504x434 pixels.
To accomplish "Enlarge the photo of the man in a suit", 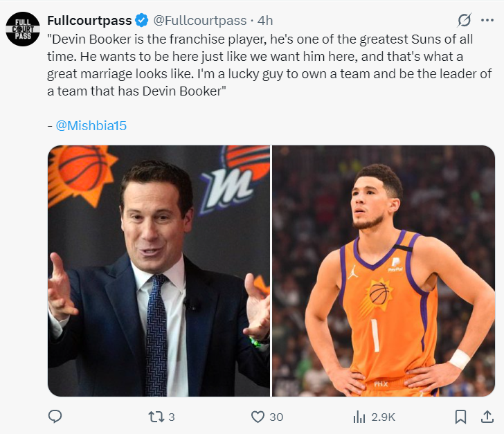I will [159, 271].
